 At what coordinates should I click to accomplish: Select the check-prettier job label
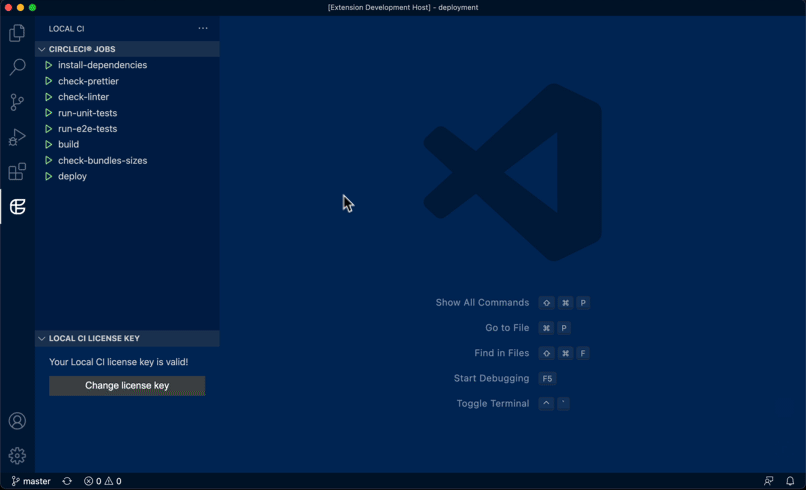point(88,81)
